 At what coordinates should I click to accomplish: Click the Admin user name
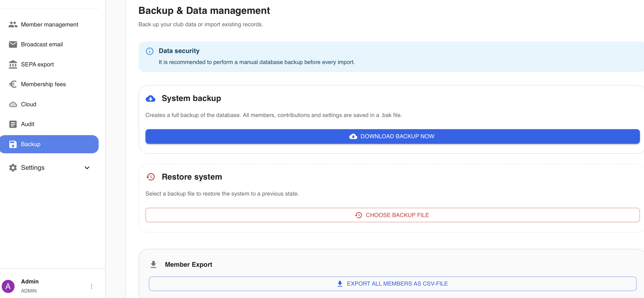coord(30,282)
